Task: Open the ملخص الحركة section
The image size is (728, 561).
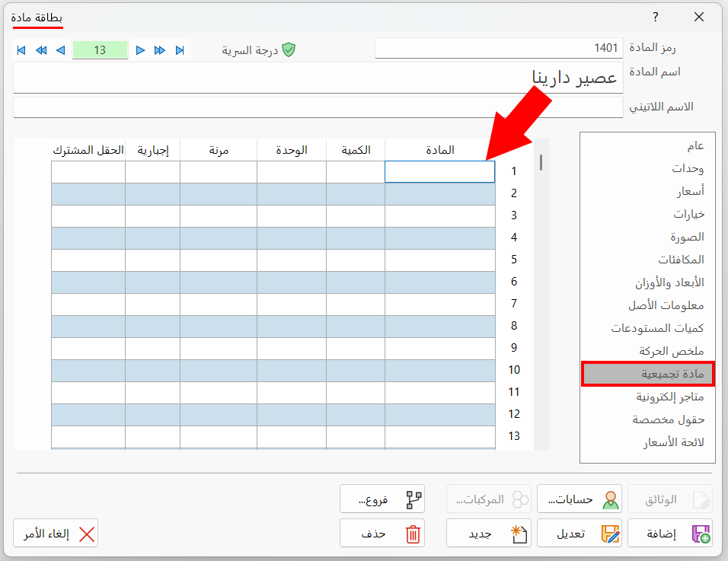Action: click(648, 351)
